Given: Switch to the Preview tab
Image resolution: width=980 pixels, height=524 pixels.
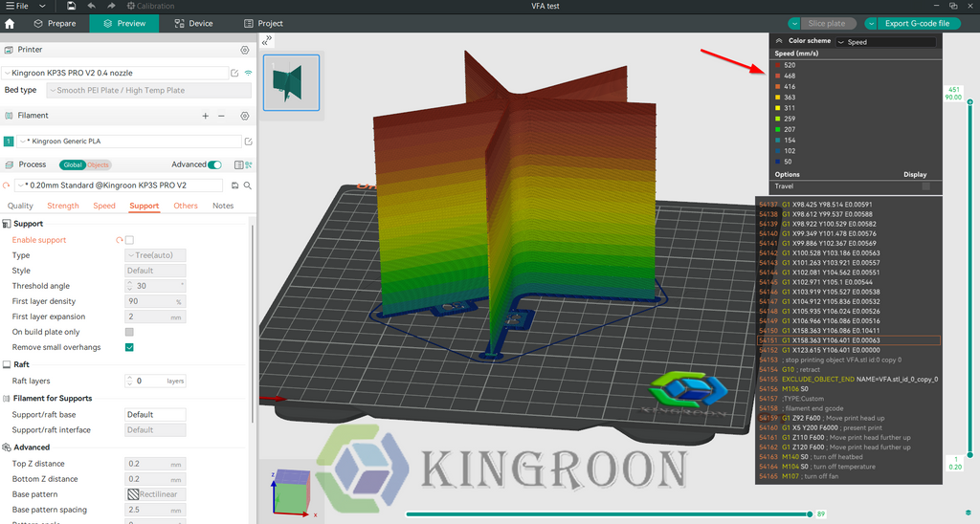Looking at the screenshot, I should point(124,24).
